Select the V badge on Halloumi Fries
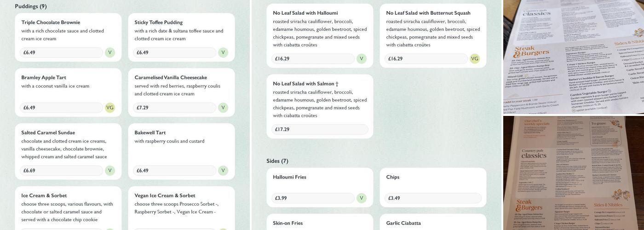 (361, 198)
